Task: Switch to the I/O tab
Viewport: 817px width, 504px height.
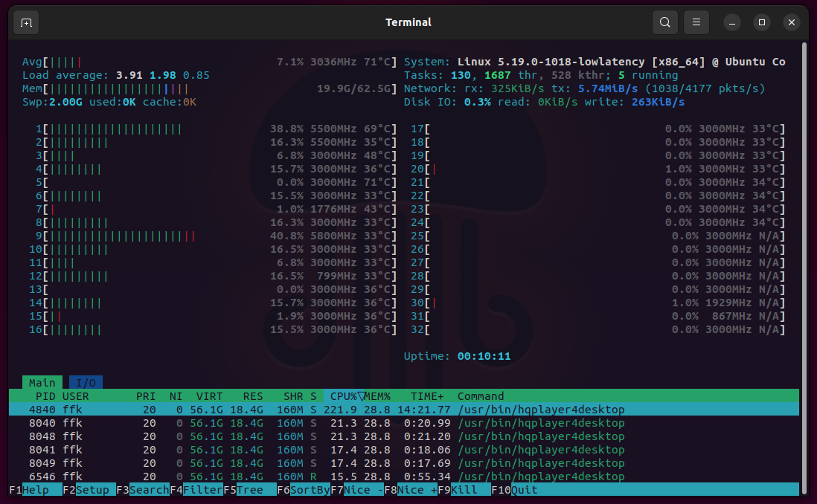Action: [86, 383]
